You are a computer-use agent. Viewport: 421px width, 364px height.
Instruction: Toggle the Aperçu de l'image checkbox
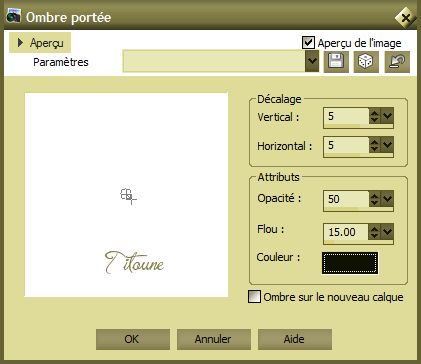click(x=308, y=43)
